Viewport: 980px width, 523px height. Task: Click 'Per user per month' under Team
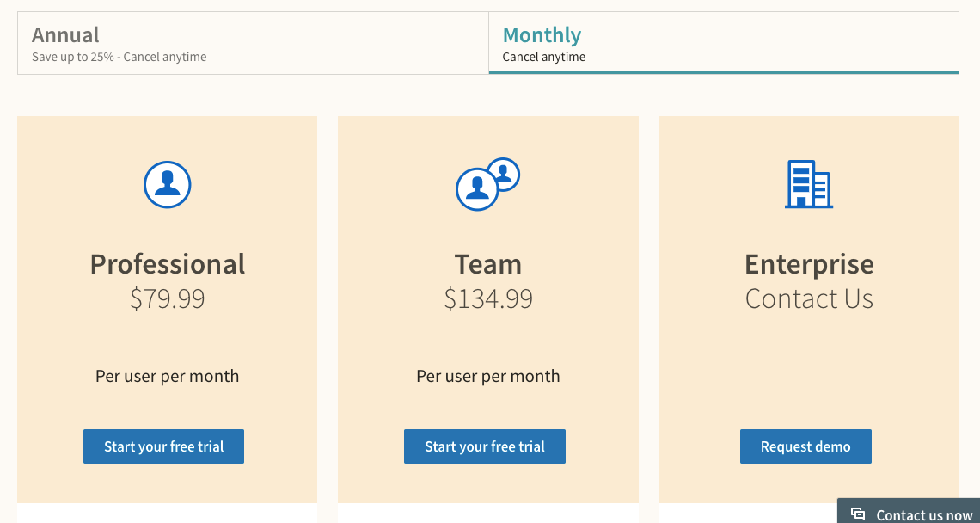point(488,376)
